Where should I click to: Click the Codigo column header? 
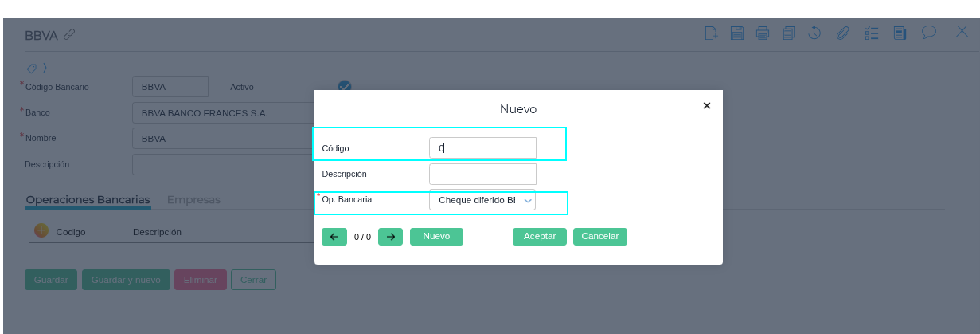pos(71,232)
